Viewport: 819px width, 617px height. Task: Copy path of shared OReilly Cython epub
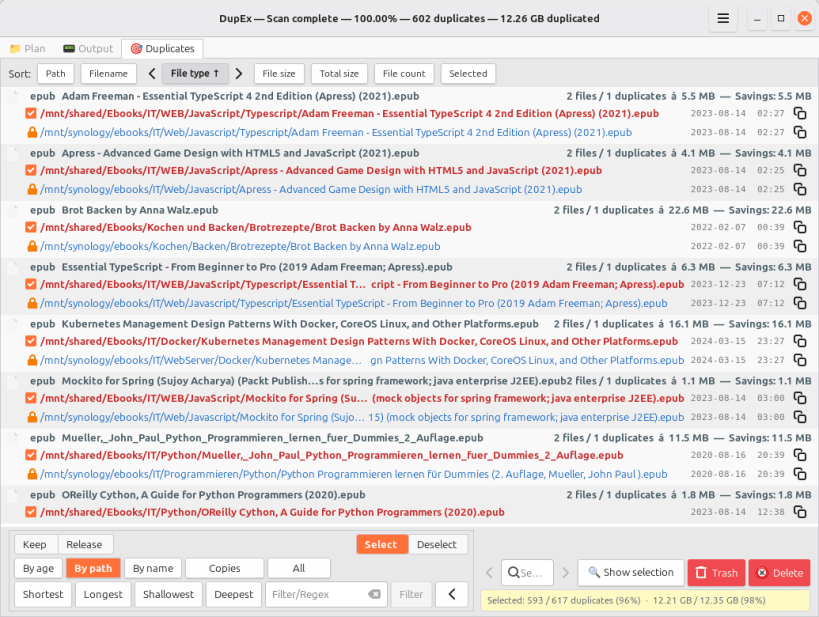tap(800, 512)
